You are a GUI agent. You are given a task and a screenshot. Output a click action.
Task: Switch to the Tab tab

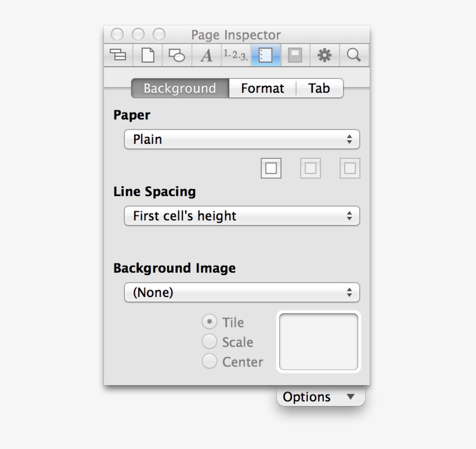point(319,88)
